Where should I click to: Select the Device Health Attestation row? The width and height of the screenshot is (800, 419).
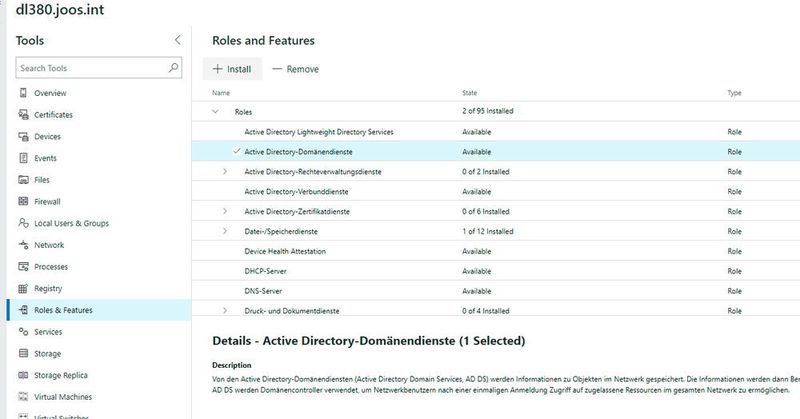click(x=496, y=251)
